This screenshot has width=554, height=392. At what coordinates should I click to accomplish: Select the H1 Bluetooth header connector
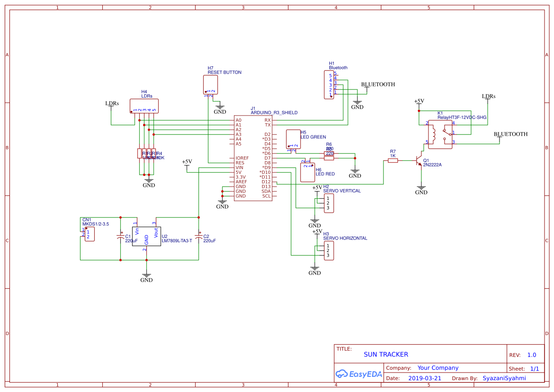click(329, 85)
